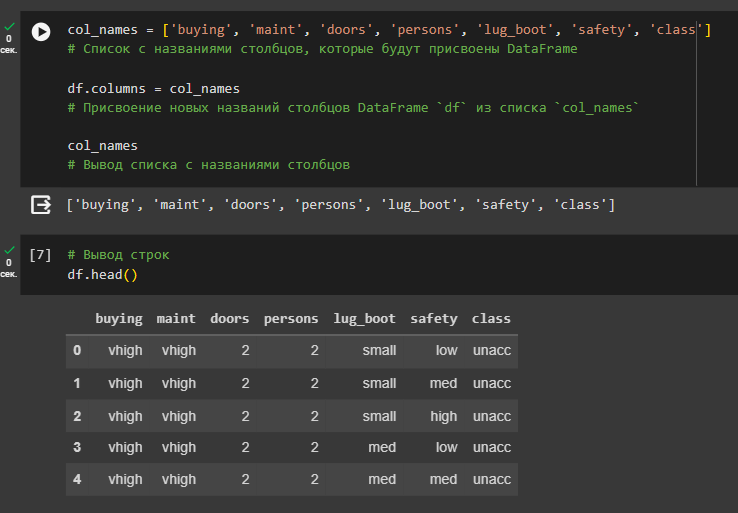Click the 'class' column header
Screen dimensions: 738x513
pyautogui.click(x=491, y=319)
